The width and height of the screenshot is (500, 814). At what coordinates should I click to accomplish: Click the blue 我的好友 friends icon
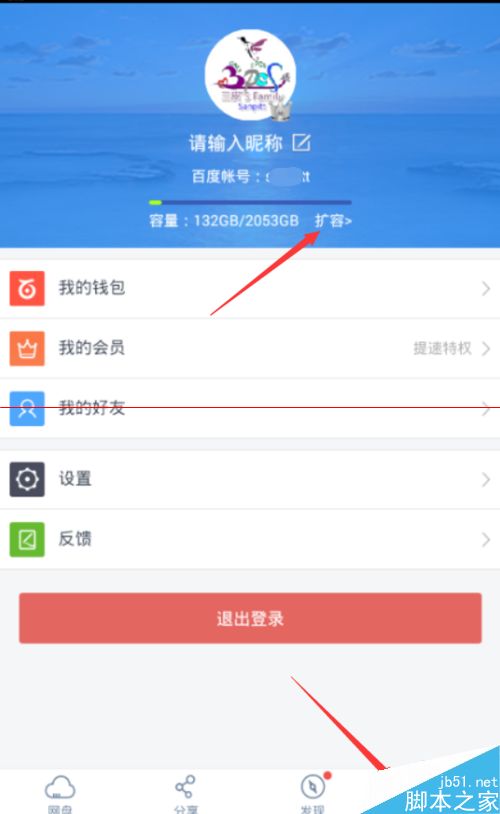click(x=27, y=409)
